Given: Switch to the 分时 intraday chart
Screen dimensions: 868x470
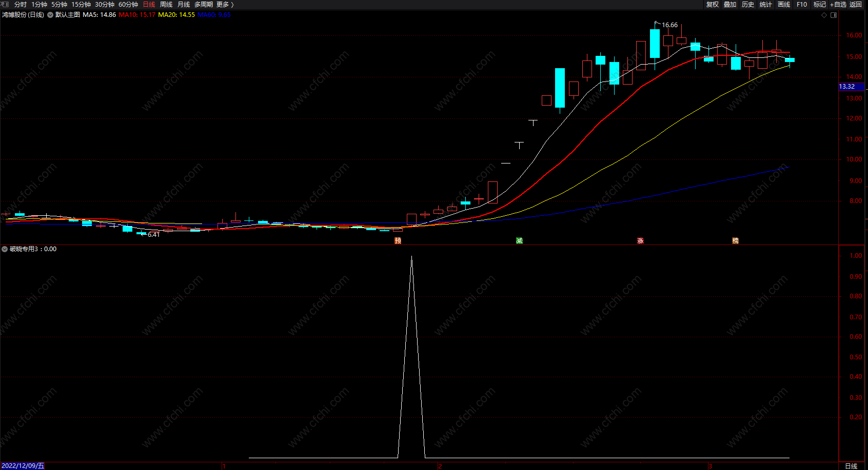Looking at the screenshot, I should pos(21,4).
